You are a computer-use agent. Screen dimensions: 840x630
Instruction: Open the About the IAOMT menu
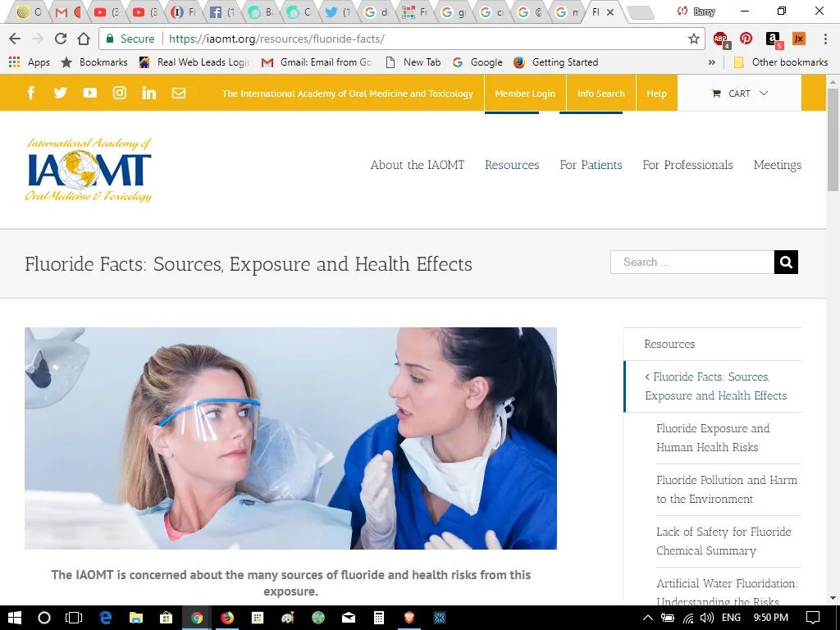pos(418,165)
